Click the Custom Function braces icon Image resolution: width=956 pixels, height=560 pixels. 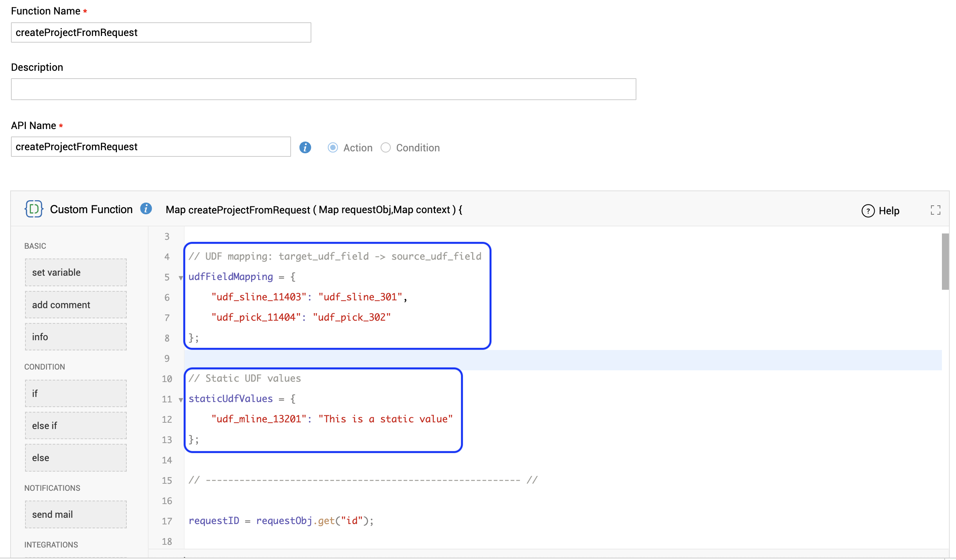coord(34,209)
